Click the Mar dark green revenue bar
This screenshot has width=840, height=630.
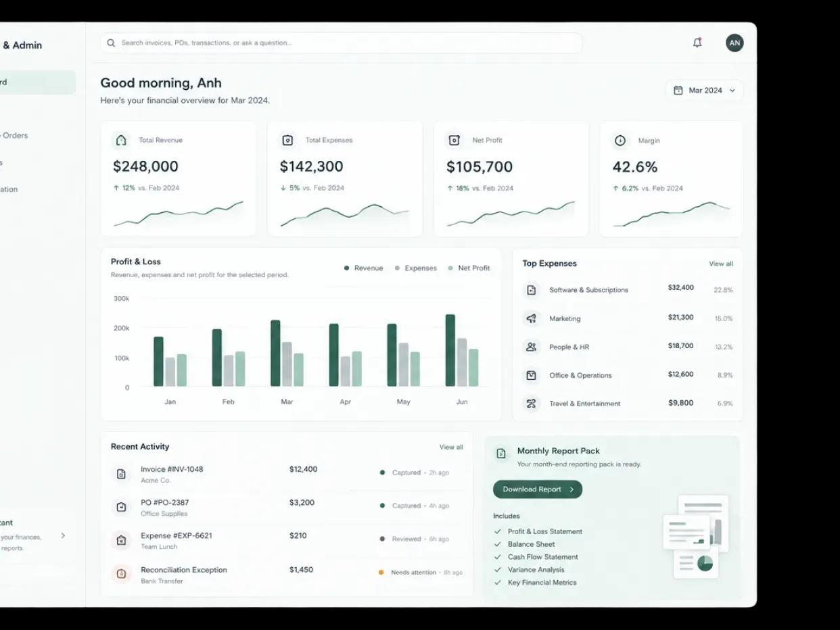coord(275,353)
